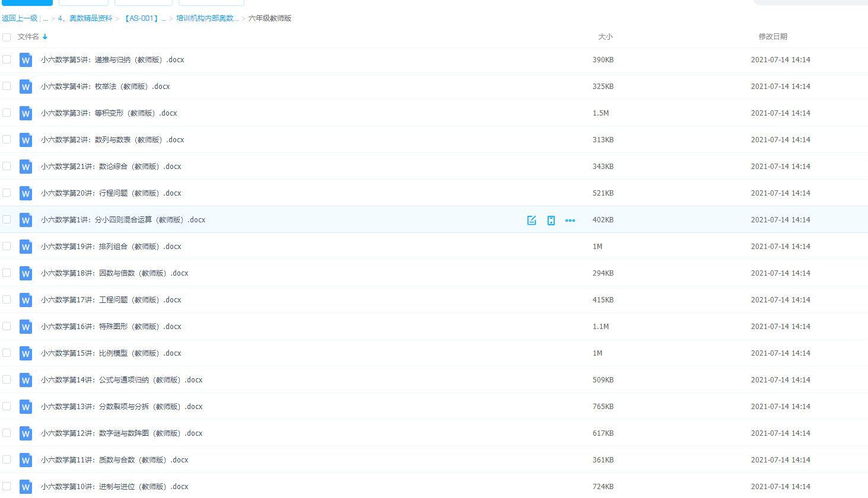Expand the collapsed '...' breadcrumb path

pyautogui.click(x=45, y=18)
